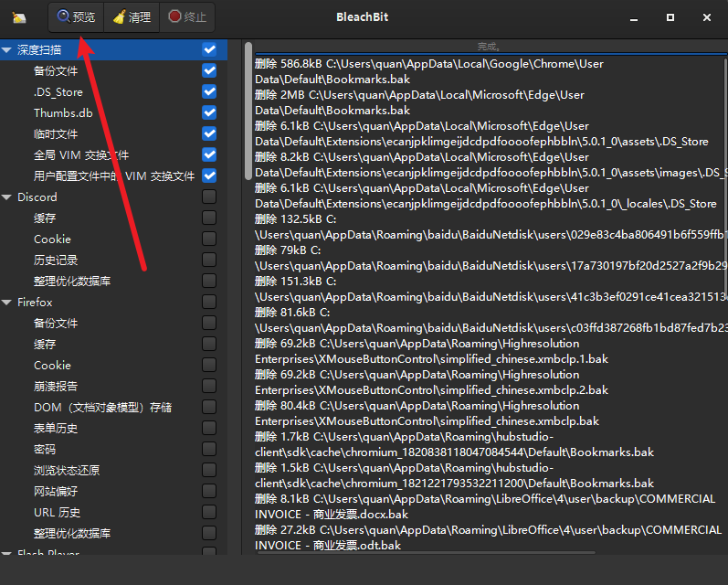Check Discord 缓存 checkbox
The width and height of the screenshot is (728, 585).
[209, 218]
